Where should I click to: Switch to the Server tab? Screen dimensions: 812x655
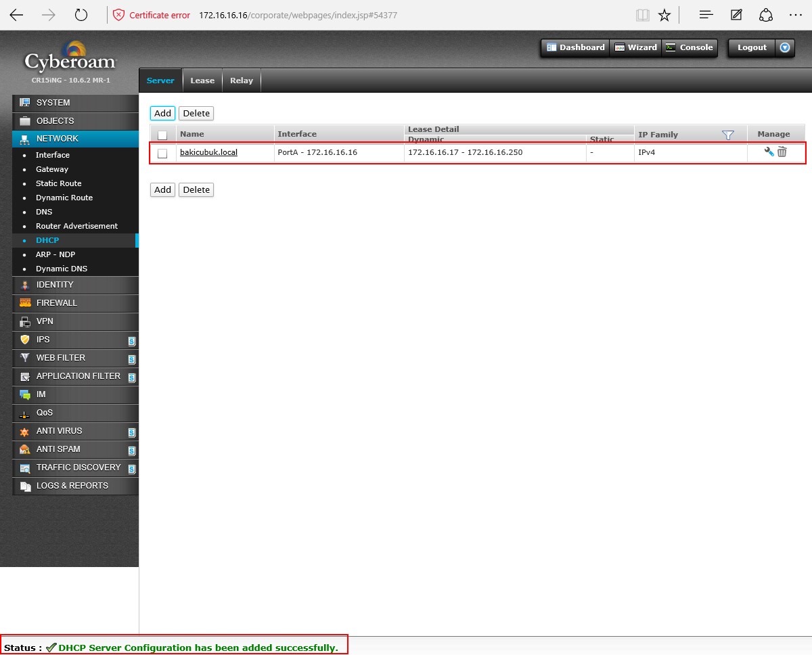(x=160, y=81)
